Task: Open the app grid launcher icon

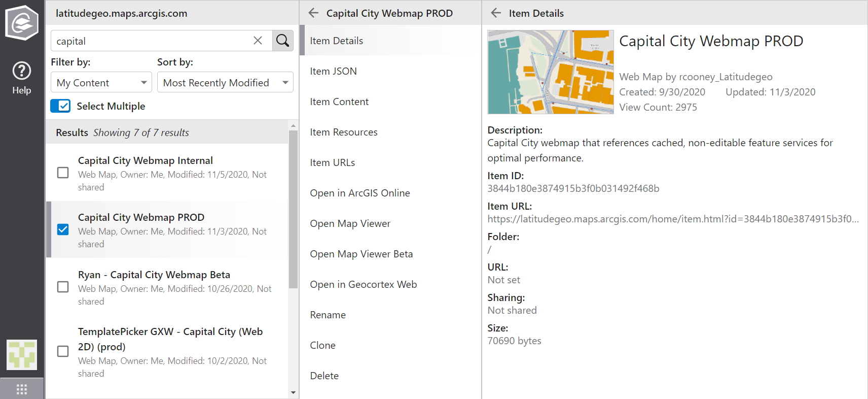Action: tap(22, 389)
